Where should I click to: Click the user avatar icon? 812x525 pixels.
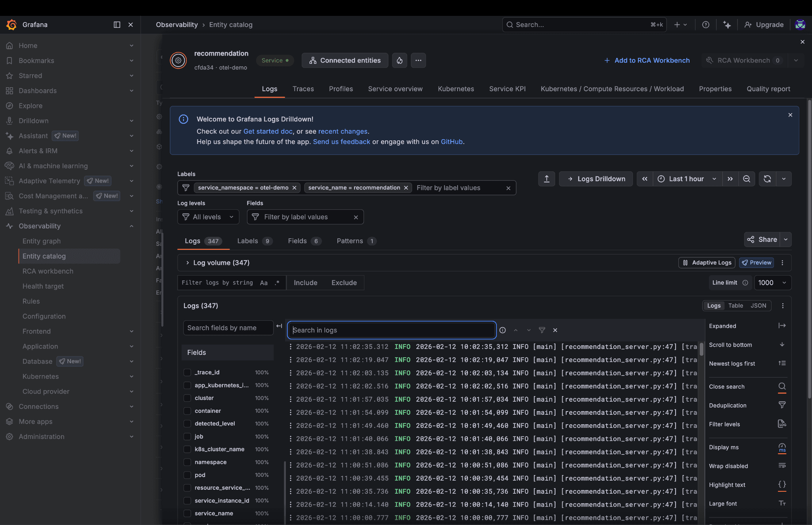click(800, 25)
